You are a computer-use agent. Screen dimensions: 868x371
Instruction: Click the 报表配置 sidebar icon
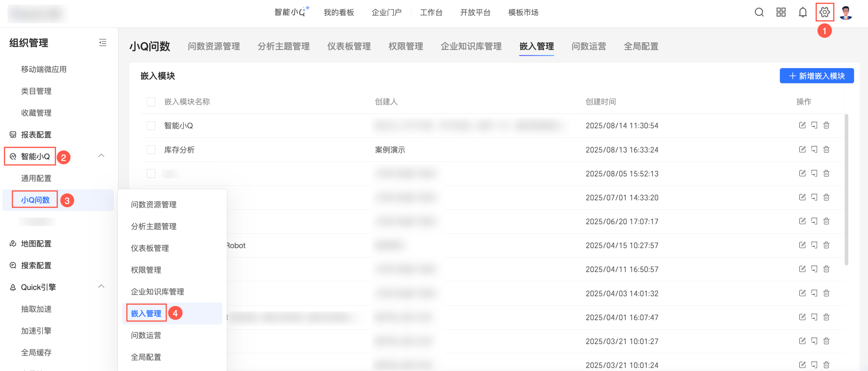point(13,135)
